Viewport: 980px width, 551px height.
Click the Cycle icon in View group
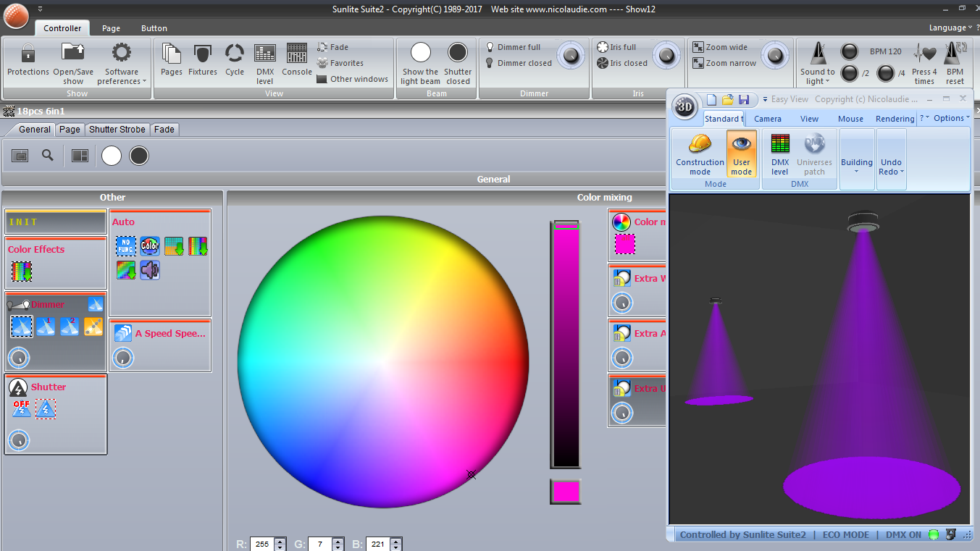235,54
